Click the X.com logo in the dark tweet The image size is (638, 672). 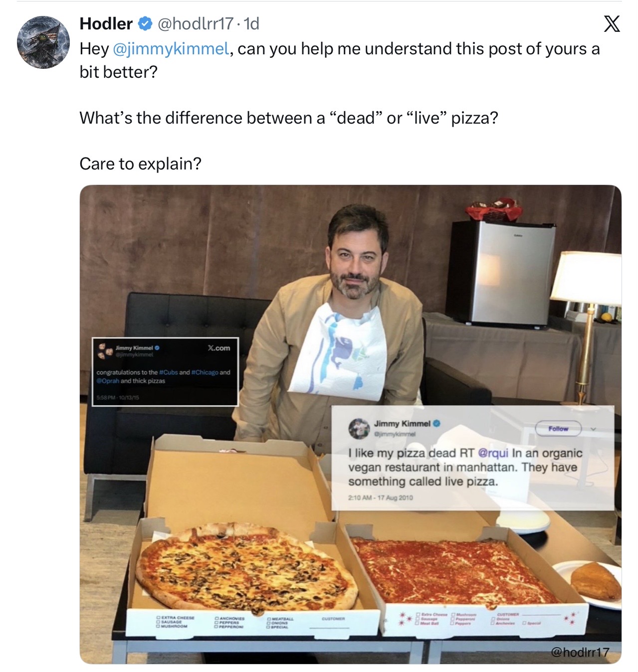(x=219, y=348)
